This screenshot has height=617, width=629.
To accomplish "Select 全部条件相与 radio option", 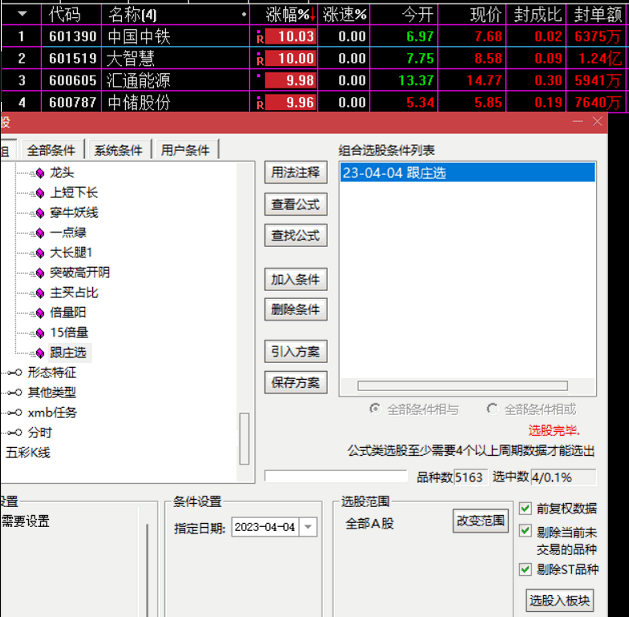I will tap(375, 409).
